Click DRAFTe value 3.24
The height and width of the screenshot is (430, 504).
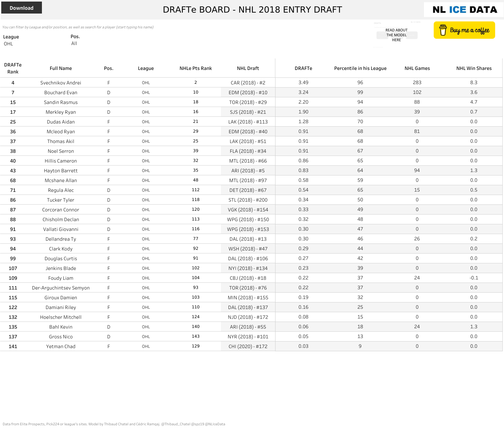pyautogui.click(x=304, y=92)
